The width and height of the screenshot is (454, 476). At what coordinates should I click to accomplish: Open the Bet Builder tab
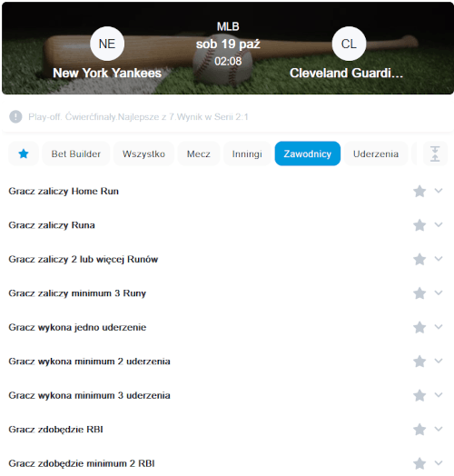coord(76,154)
